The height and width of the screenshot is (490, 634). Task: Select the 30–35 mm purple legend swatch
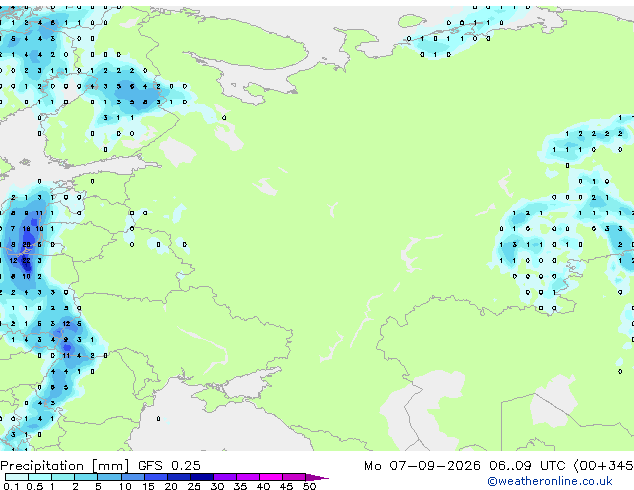[224, 477]
